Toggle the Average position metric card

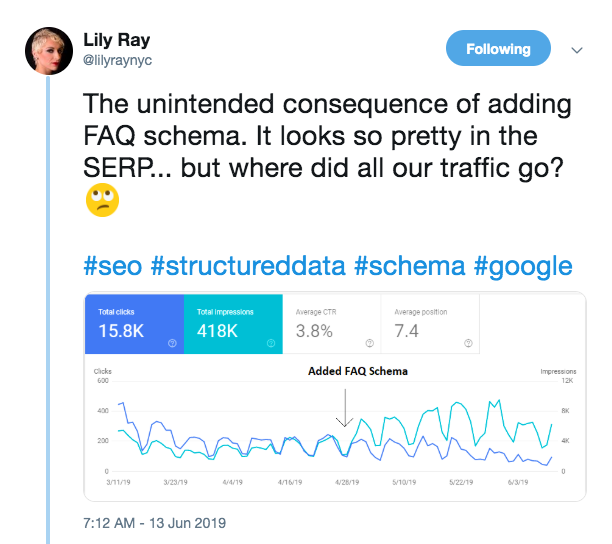coord(429,325)
